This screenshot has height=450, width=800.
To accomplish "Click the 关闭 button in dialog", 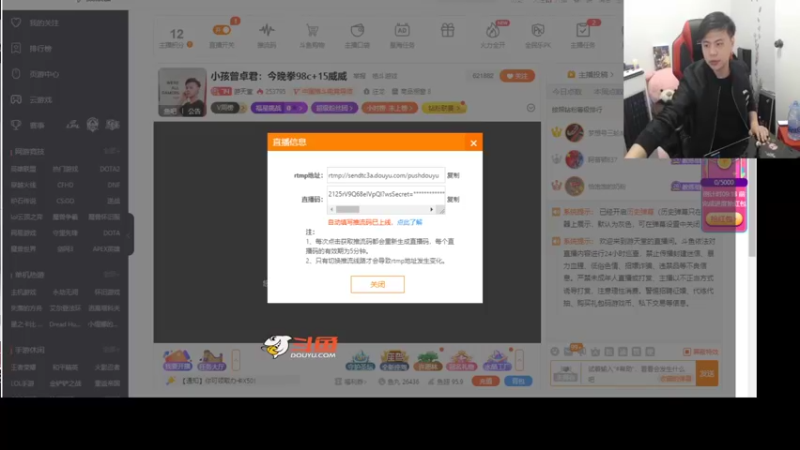I will click(378, 285).
